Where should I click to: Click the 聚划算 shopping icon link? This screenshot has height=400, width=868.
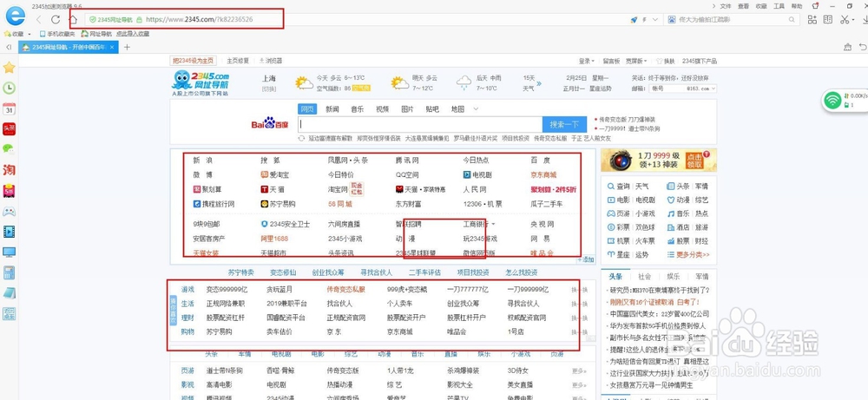coord(208,189)
